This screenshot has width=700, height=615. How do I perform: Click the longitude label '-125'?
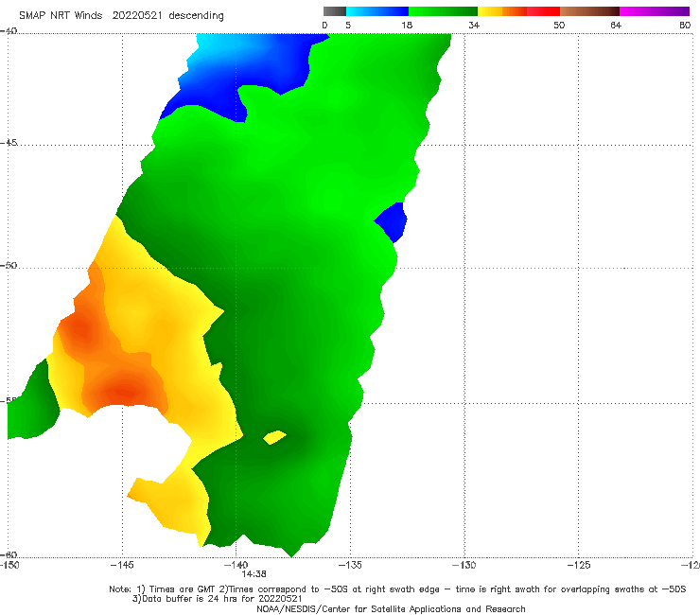(x=579, y=565)
